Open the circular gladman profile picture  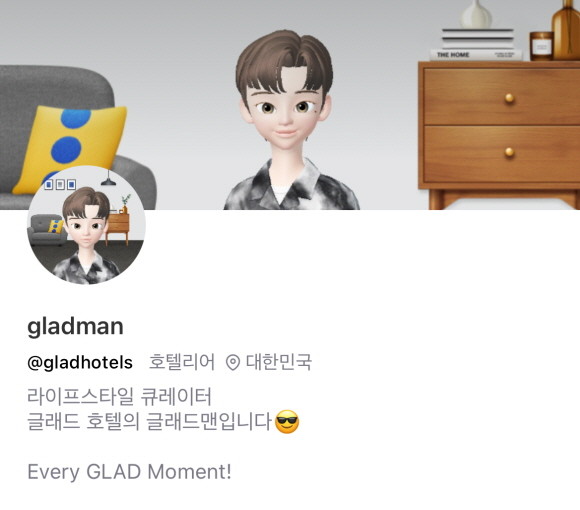[86, 225]
